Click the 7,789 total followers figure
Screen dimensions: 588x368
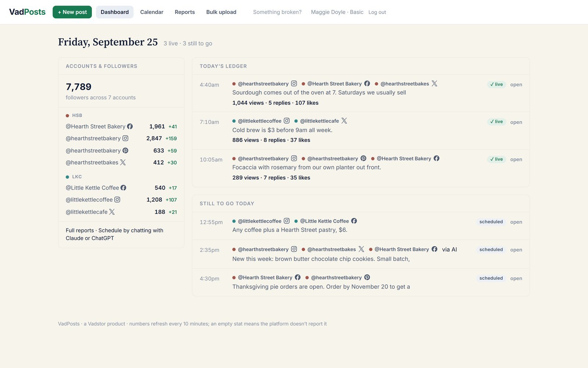pyautogui.click(x=79, y=87)
